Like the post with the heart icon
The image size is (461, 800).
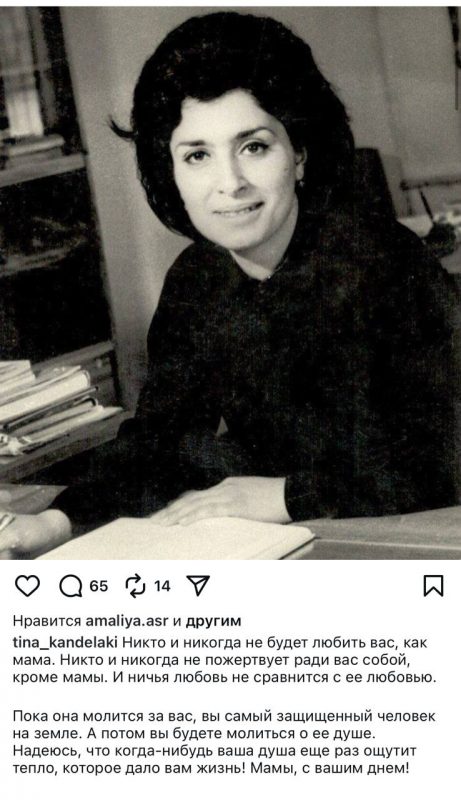27,586
